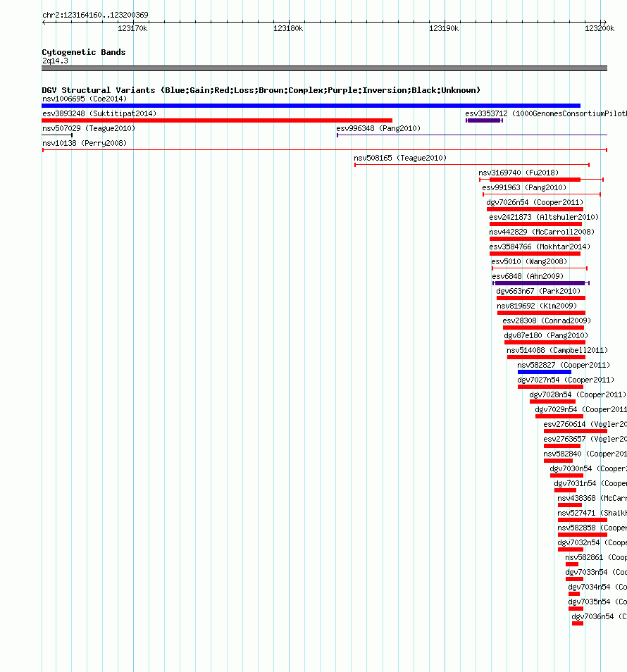Screen dimensions: 627x672
Task: Click purple esv3353712 inversion bar
Action: click(x=484, y=120)
